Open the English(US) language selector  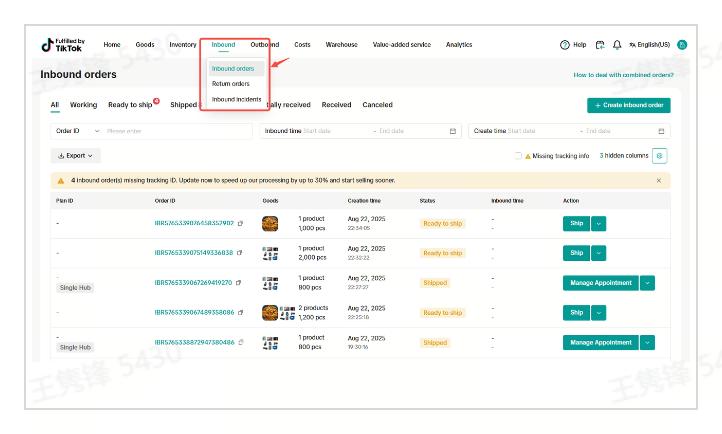(649, 45)
